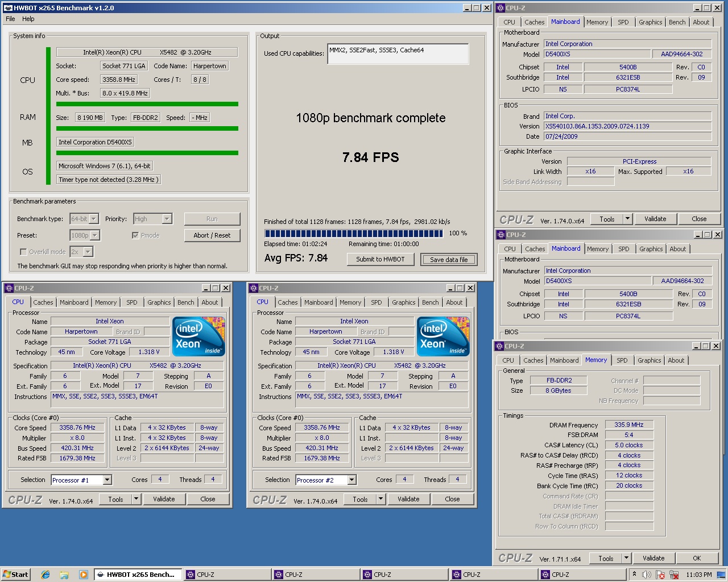Open the Graphics tab in CPU-Z Memory window

pos(649,360)
